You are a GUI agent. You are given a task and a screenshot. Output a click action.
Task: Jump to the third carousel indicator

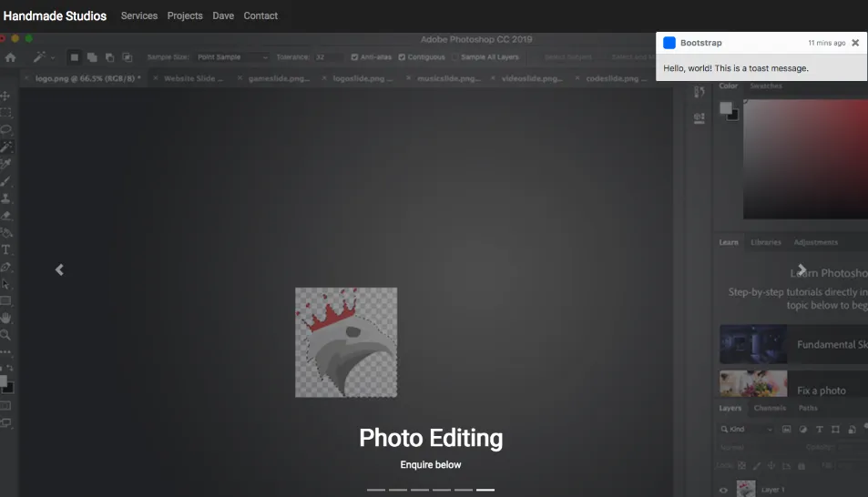420,490
